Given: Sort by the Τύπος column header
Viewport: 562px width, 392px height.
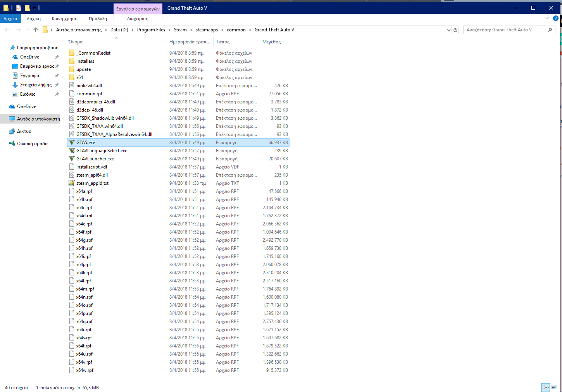Looking at the screenshot, I should (x=236, y=42).
